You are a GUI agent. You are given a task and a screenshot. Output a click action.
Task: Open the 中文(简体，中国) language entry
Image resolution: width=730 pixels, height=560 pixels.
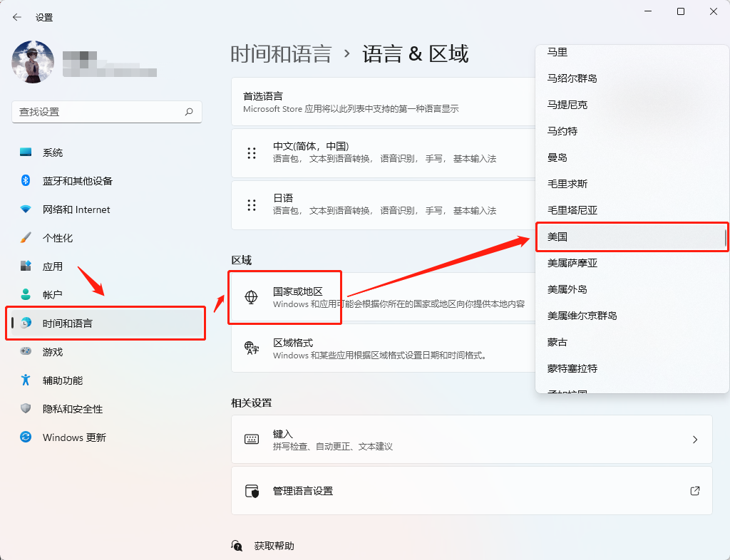click(383, 153)
